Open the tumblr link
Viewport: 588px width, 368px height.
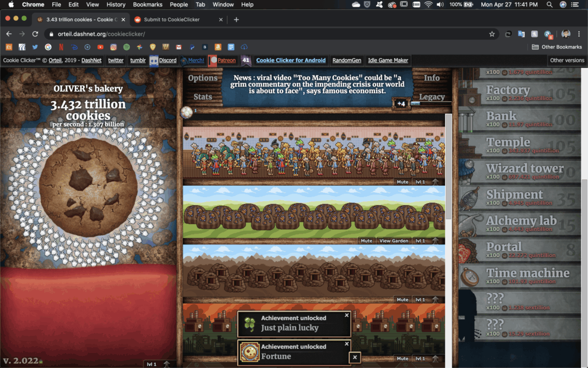pyautogui.click(x=138, y=60)
